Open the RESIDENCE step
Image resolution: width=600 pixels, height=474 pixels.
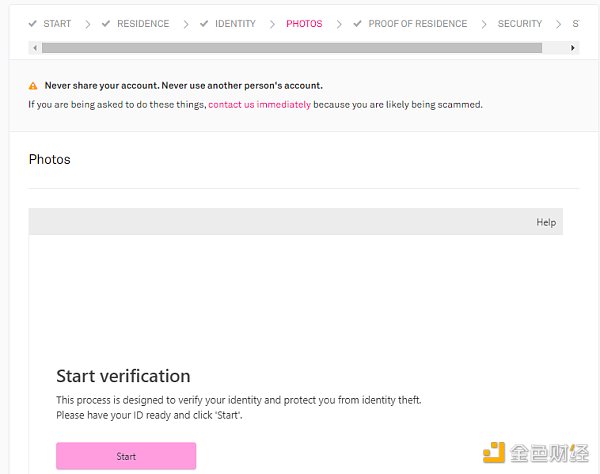(x=143, y=23)
